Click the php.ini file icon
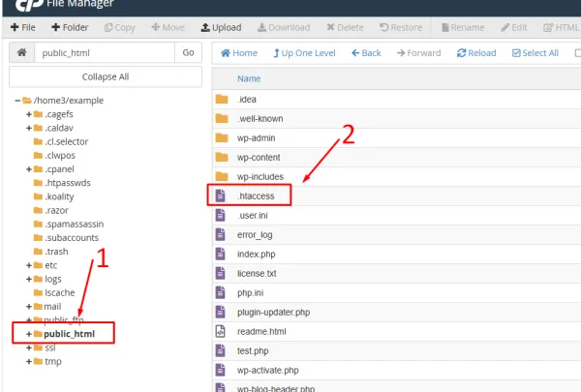This screenshot has width=581, height=392. pyautogui.click(x=220, y=292)
